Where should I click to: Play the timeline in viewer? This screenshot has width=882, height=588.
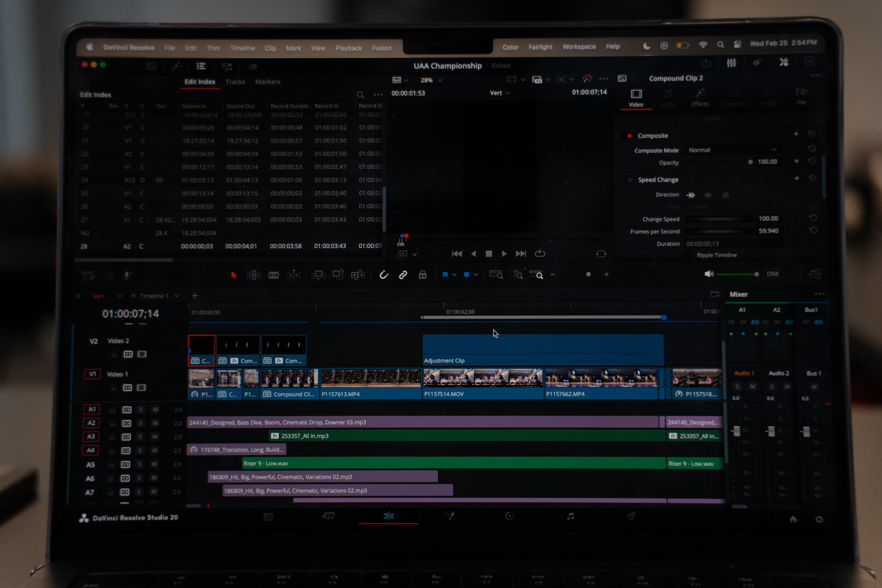504,254
